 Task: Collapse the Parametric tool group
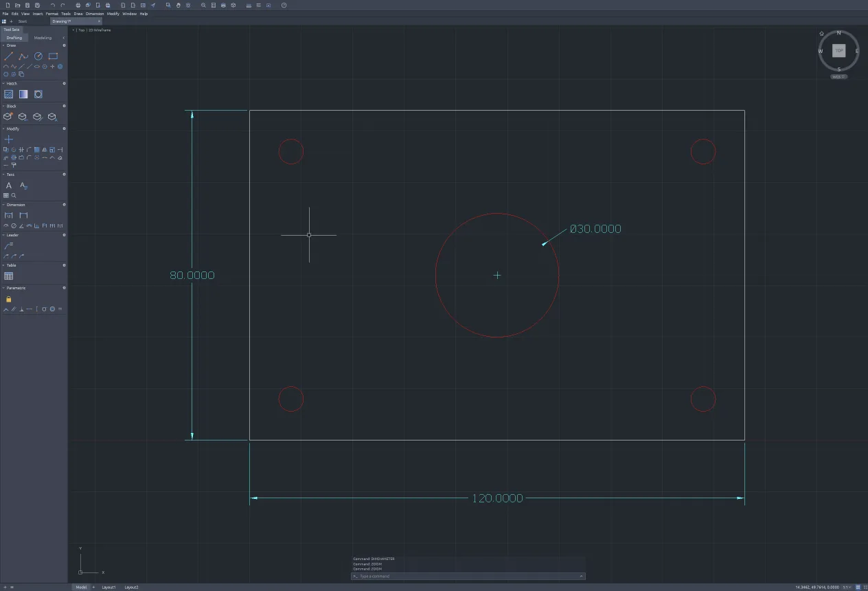[x=3, y=288]
